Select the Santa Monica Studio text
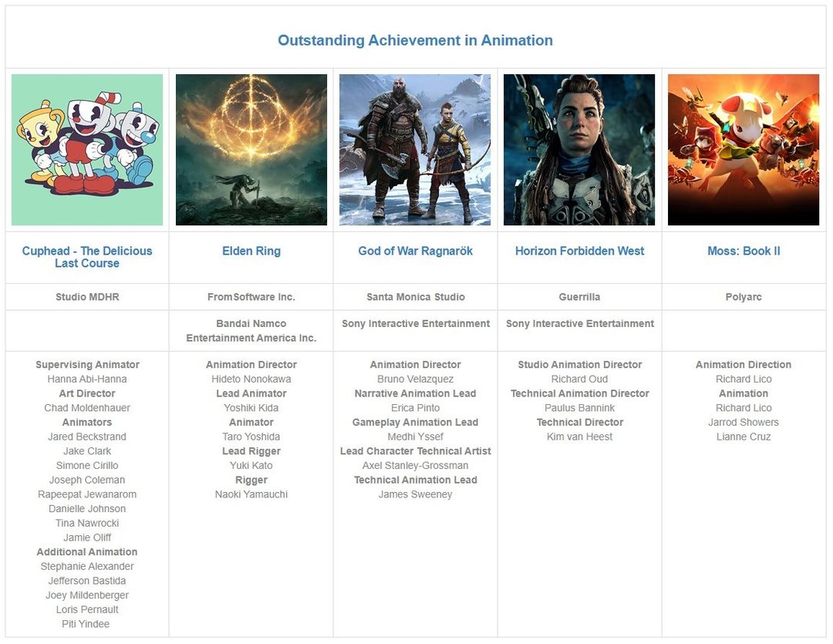 coord(416,297)
